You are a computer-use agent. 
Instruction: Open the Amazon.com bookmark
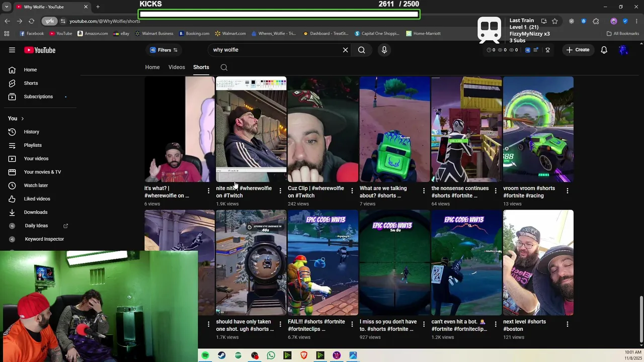[x=93, y=34]
